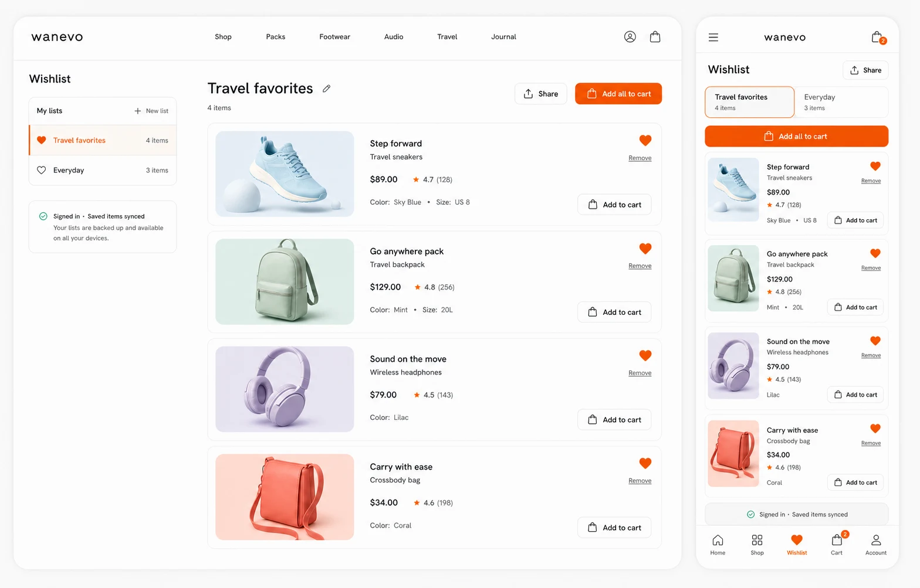920x588 pixels.
Task: Remove Sound on the move in desktop list
Action: coord(640,373)
